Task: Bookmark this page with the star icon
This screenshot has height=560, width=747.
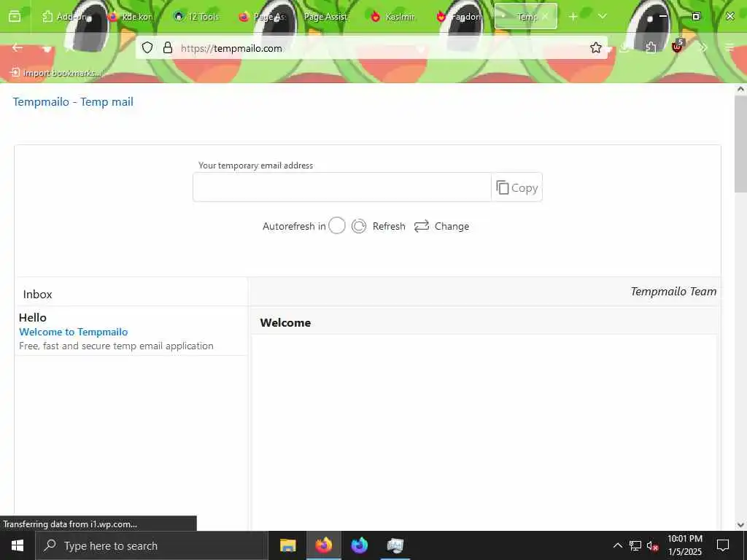Action: (x=595, y=47)
